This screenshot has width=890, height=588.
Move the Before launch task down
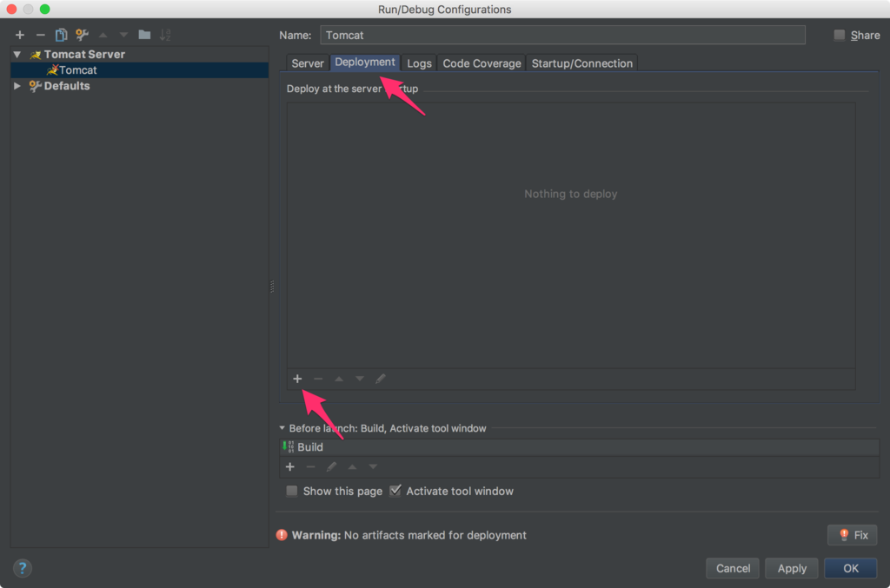pos(373,466)
